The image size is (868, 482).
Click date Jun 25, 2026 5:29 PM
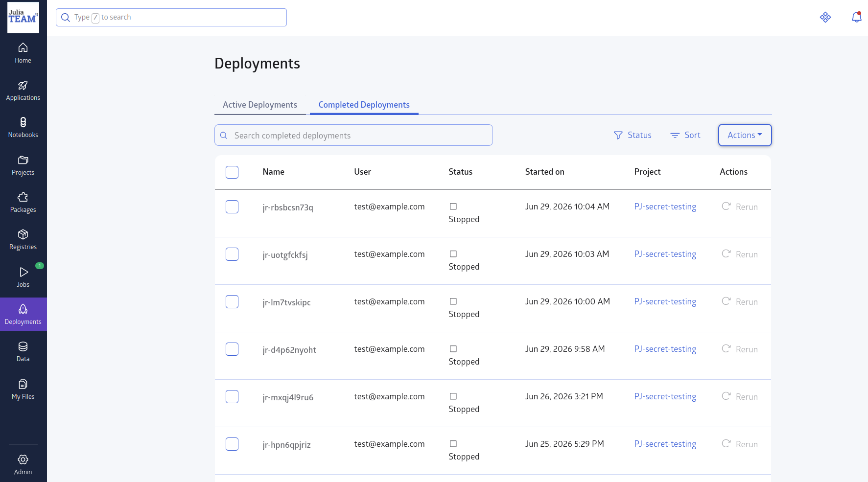564,444
